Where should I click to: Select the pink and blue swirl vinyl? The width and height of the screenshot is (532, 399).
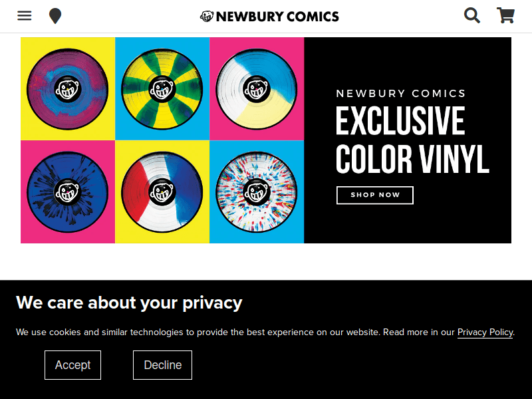[x=67, y=88]
